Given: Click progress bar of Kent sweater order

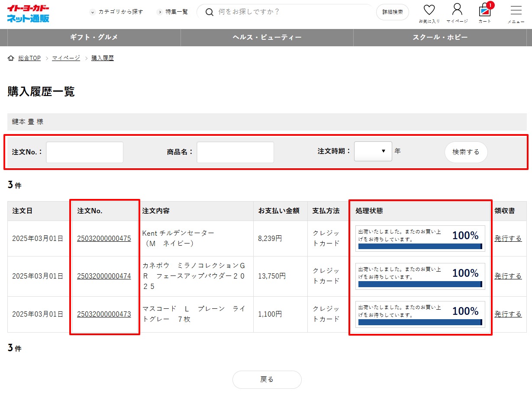Looking at the screenshot, I should pyautogui.click(x=420, y=246).
